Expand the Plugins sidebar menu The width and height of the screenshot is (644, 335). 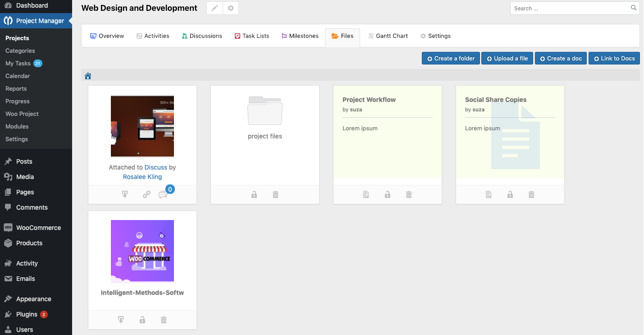(x=27, y=314)
